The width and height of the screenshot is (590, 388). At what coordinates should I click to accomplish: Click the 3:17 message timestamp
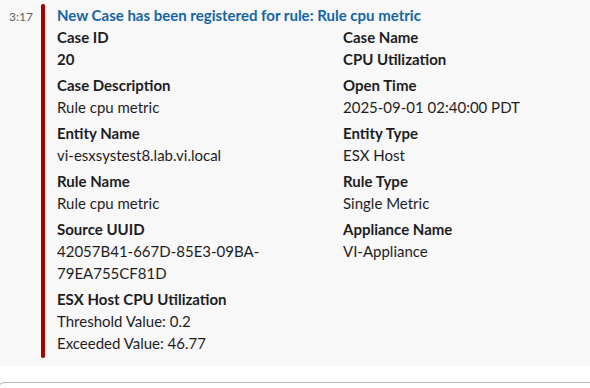[x=21, y=17]
